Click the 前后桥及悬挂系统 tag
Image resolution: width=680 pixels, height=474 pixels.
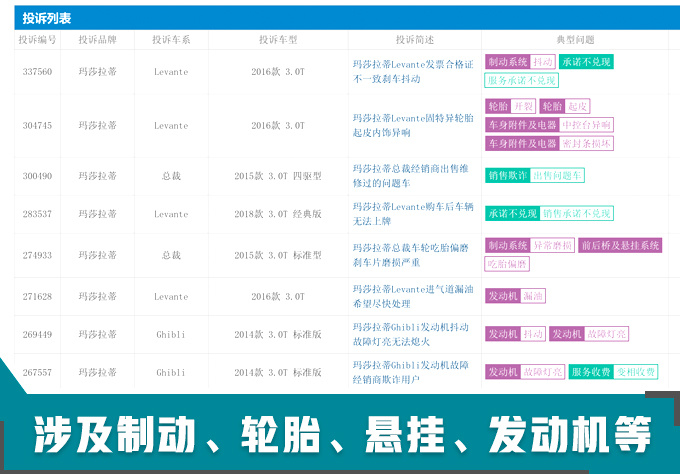(x=620, y=245)
